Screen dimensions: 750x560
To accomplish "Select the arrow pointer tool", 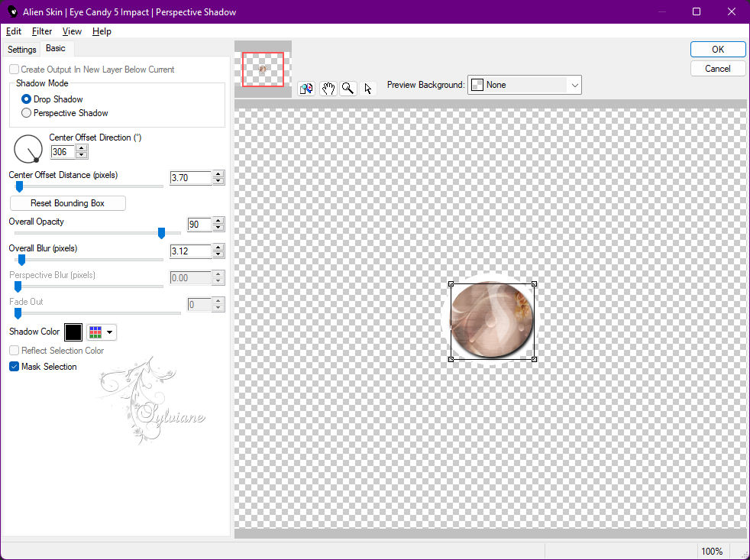I will [368, 89].
